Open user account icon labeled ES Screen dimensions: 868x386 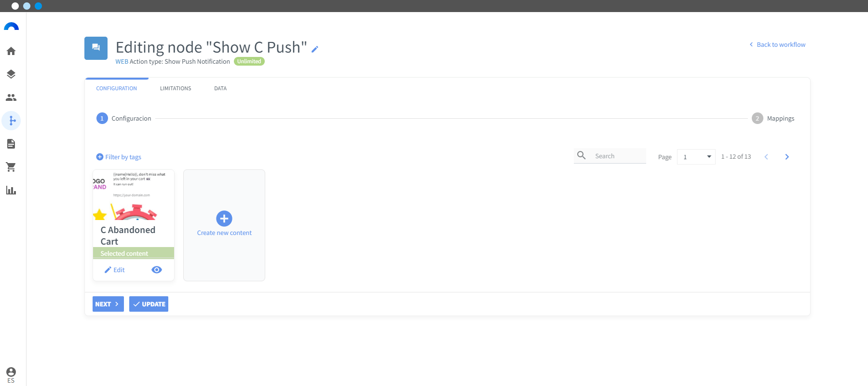coord(11,375)
